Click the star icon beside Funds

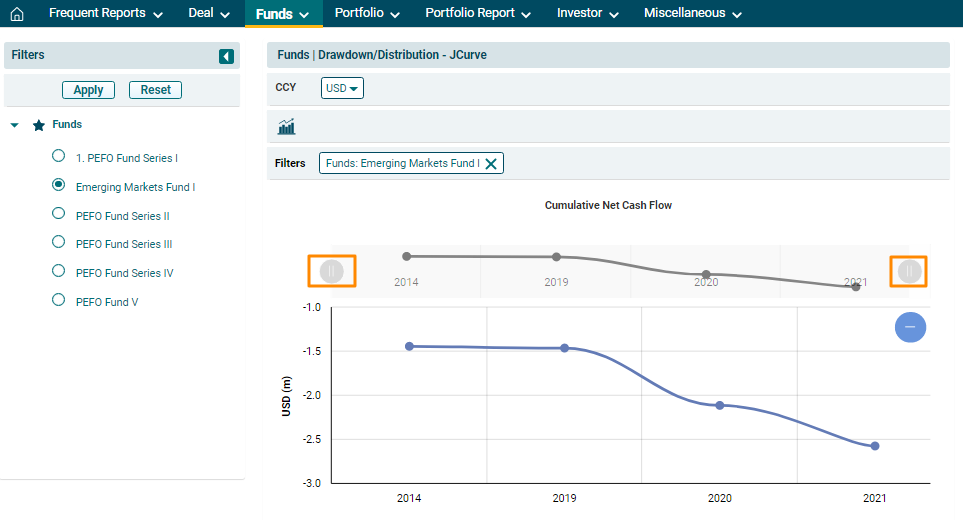[x=39, y=126]
